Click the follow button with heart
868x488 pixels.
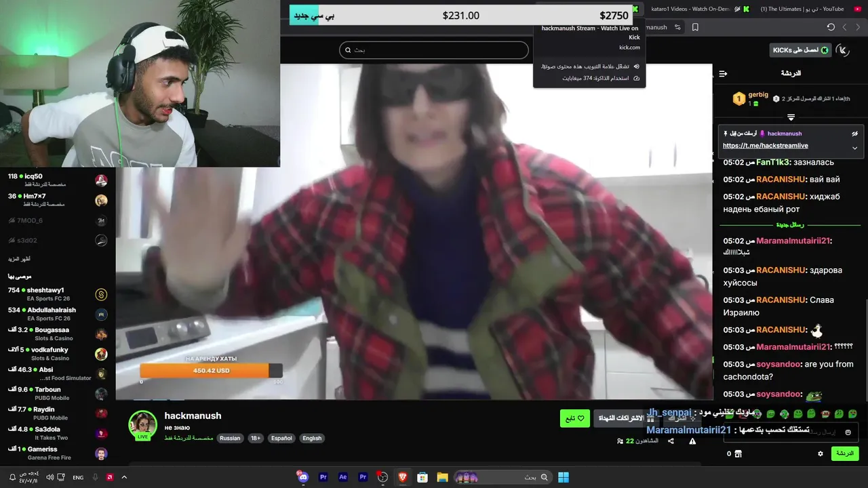[574, 418]
